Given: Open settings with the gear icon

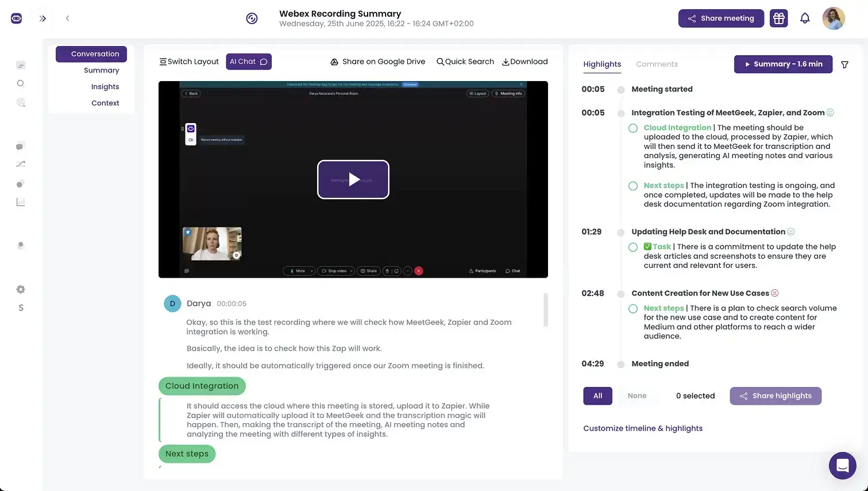Looking at the screenshot, I should tap(21, 289).
